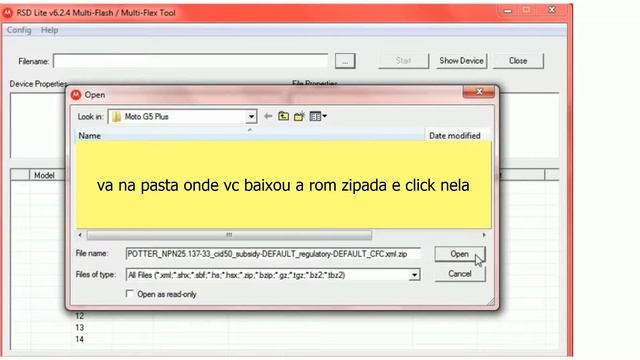The image size is (640, 360).
Task: Click the left scroll arrow of file list
Action: coord(80,235)
